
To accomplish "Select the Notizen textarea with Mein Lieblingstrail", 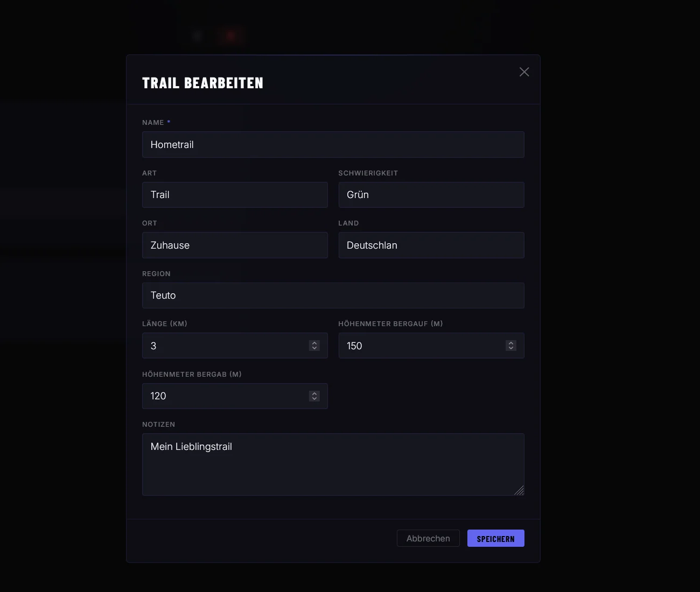I will [x=333, y=464].
